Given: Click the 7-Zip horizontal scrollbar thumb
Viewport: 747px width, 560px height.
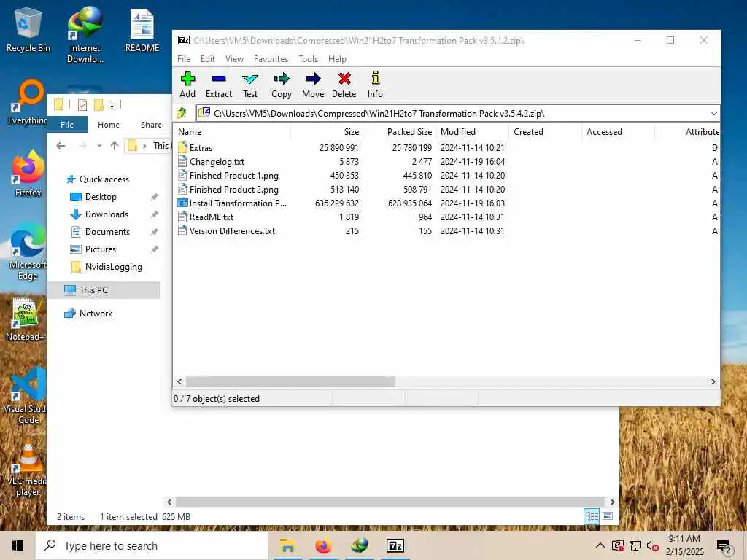Looking at the screenshot, I should pyautogui.click(x=290, y=381).
